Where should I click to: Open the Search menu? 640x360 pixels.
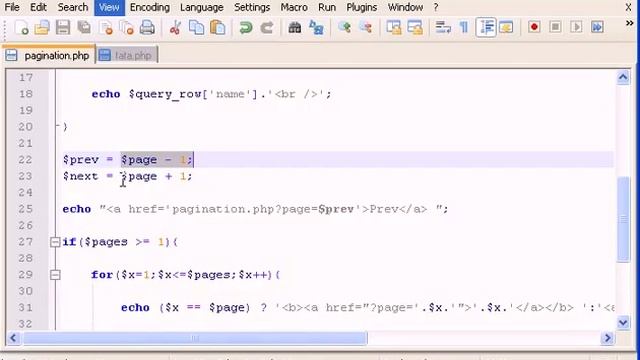pos(73,7)
